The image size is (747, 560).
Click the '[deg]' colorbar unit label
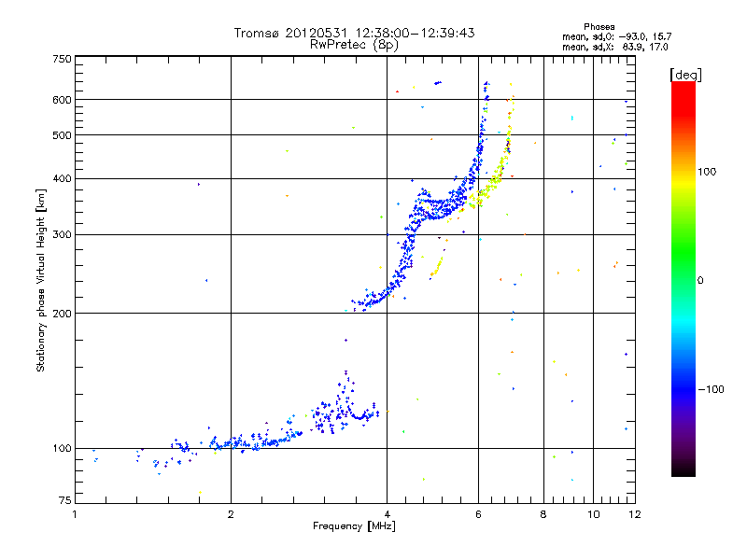click(x=685, y=75)
